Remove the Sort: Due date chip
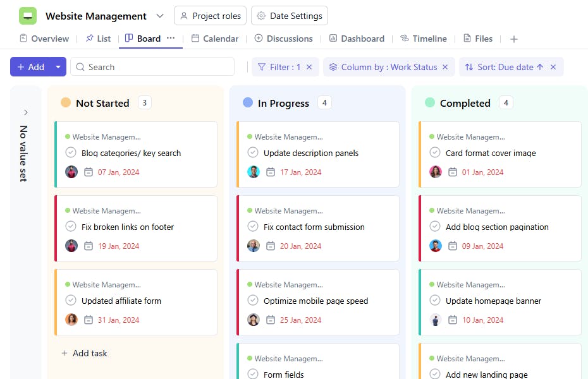Image resolution: width=588 pixels, height=379 pixels. [553, 67]
